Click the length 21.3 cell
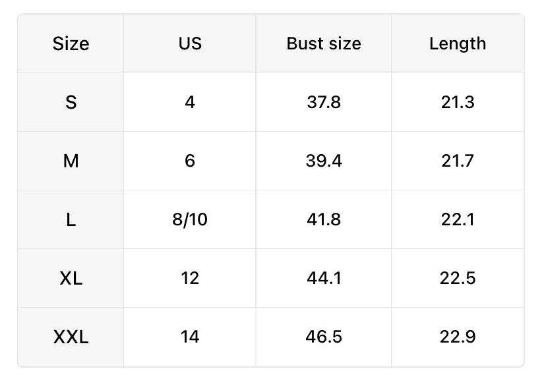Viewport: 546px width, 392px height. click(x=458, y=102)
